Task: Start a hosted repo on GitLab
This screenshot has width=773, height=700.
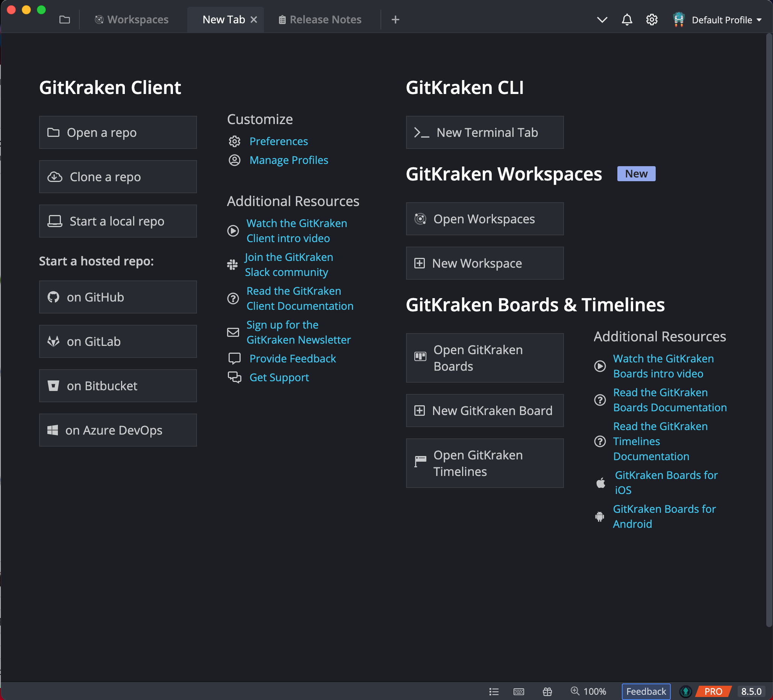Action: 118,342
